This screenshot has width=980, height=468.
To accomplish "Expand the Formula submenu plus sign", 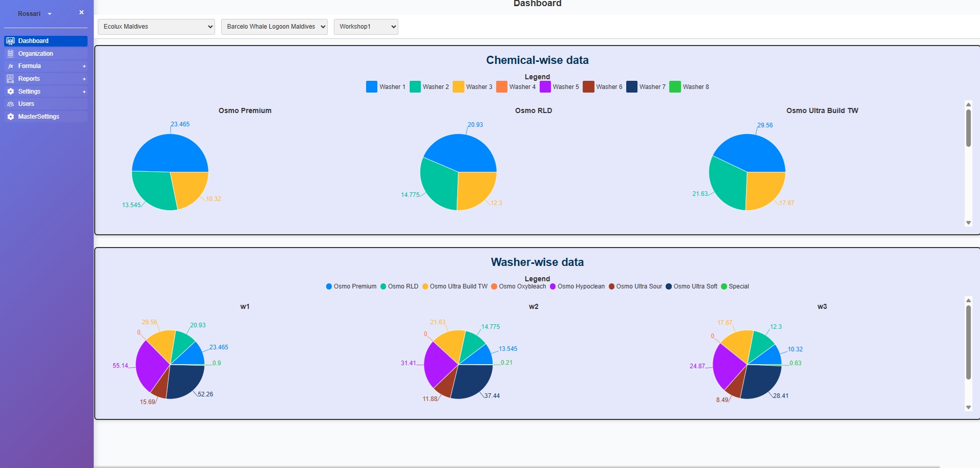I will [x=84, y=66].
